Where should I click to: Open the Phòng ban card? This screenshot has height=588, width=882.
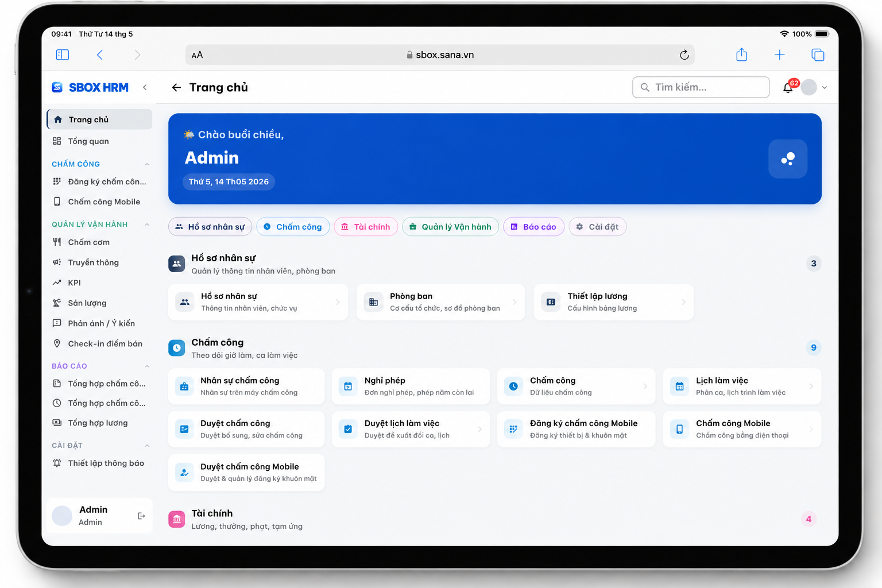point(440,302)
